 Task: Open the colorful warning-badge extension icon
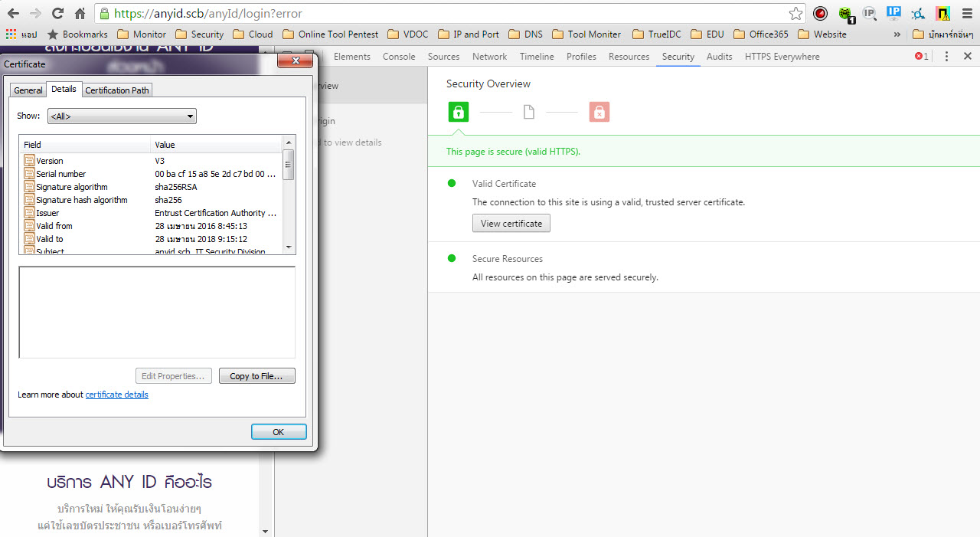click(x=942, y=13)
